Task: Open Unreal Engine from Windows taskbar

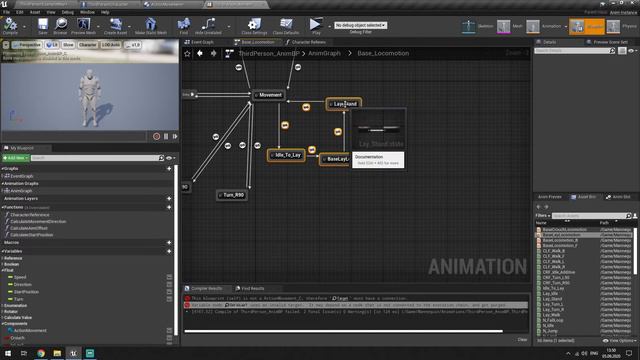Action: click(x=73, y=353)
